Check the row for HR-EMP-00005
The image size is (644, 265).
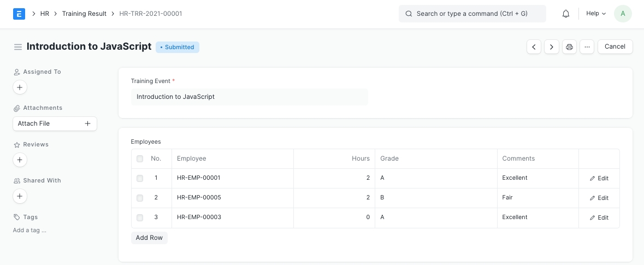140,198
